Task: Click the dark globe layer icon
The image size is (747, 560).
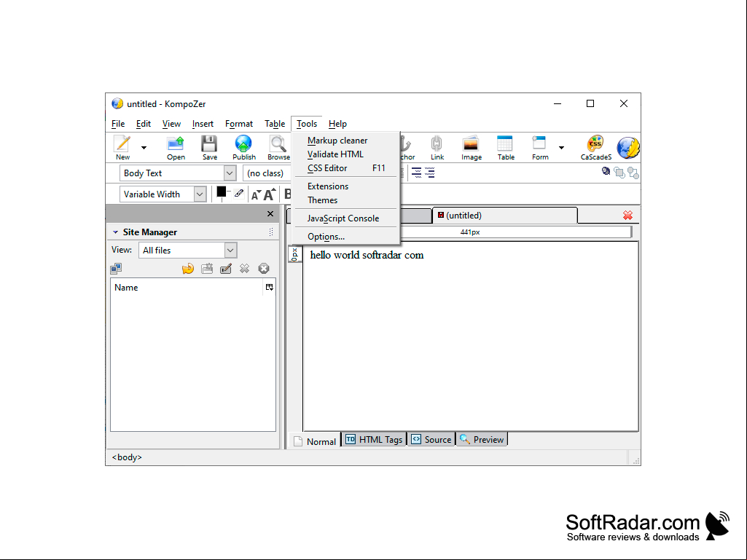Action: click(606, 171)
